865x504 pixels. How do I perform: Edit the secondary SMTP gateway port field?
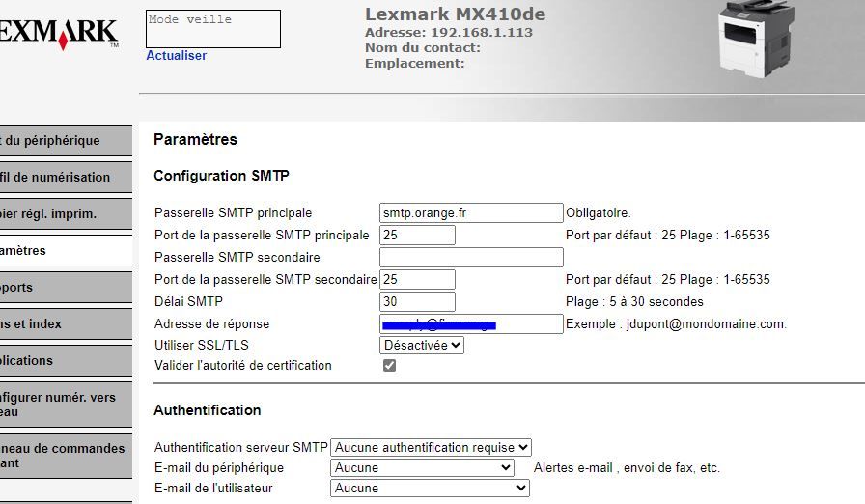417,280
